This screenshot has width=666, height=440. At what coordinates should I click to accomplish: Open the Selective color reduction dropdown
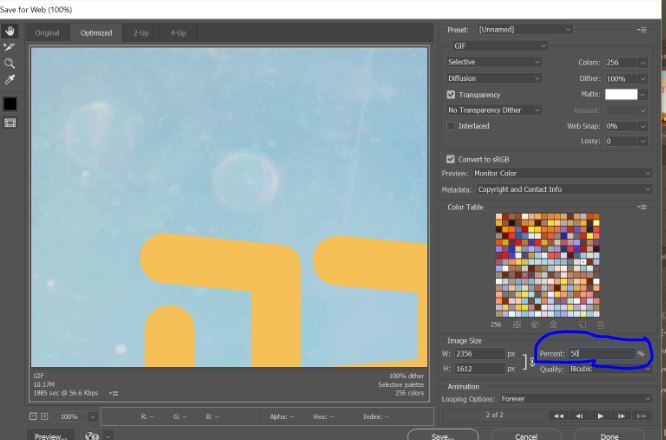pos(494,62)
